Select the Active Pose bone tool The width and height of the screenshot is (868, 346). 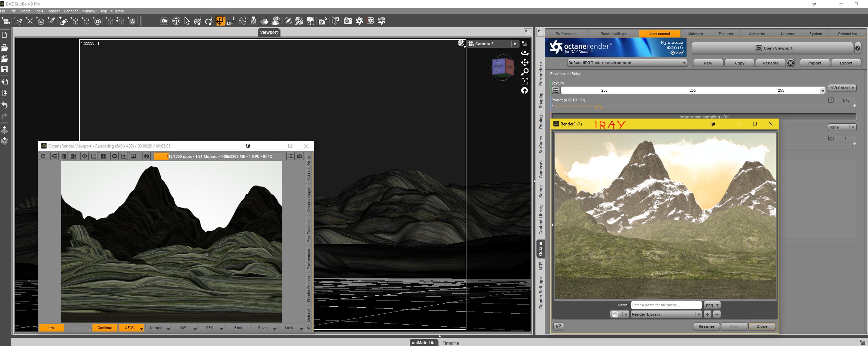pyautogui.click(x=243, y=21)
